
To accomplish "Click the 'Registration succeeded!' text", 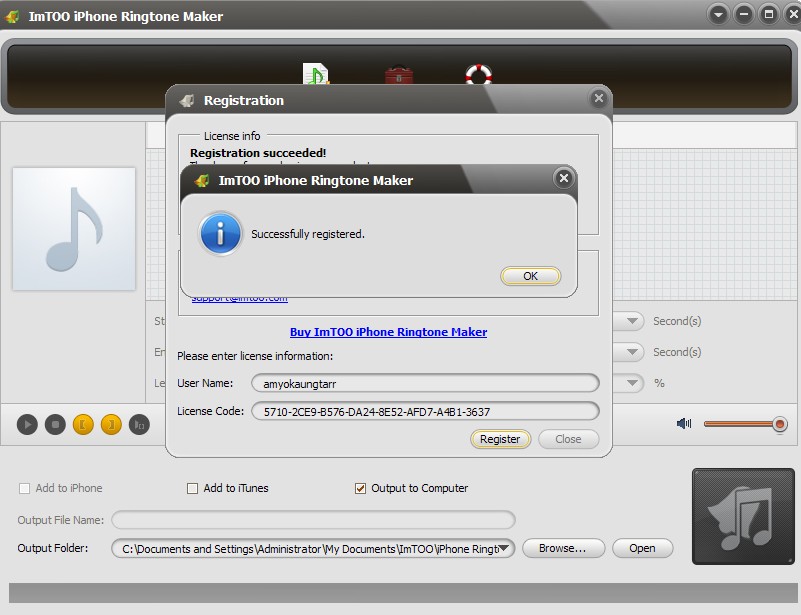I will (258, 153).
